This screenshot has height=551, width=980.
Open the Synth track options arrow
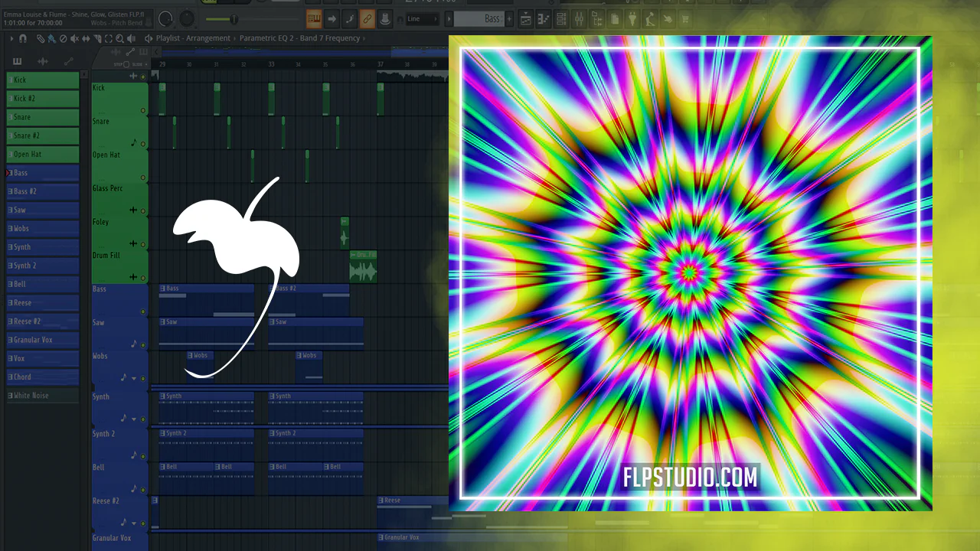pyautogui.click(x=134, y=419)
